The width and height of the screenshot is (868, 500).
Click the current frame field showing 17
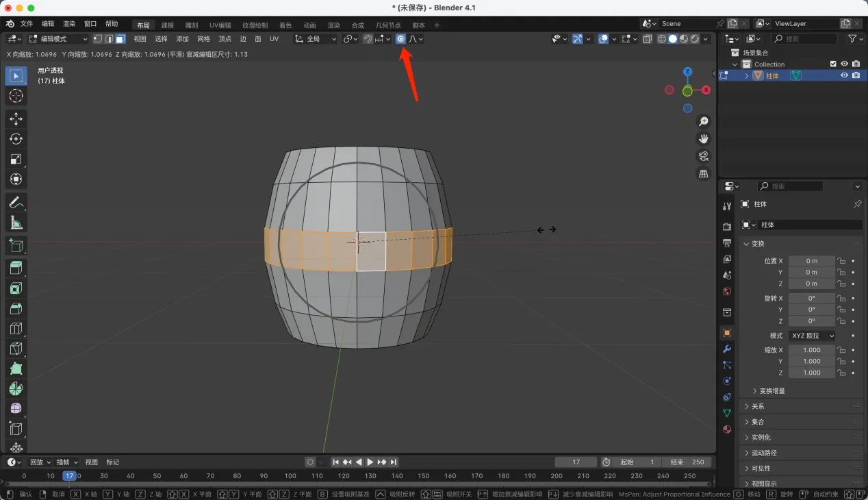pos(576,462)
